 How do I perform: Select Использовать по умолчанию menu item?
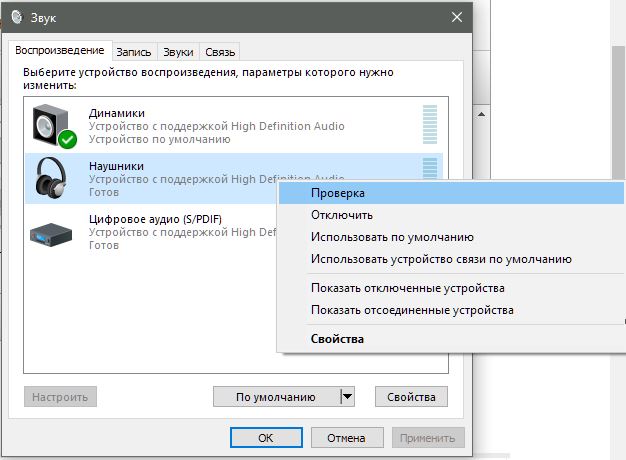tap(392, 238)
